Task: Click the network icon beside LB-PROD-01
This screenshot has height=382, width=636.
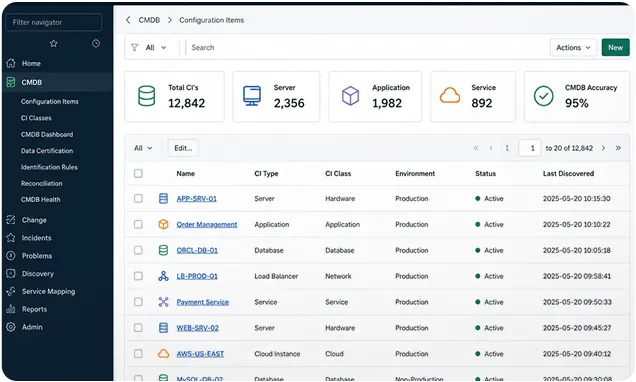Action: pyautogui.click(x=163, y=276)
